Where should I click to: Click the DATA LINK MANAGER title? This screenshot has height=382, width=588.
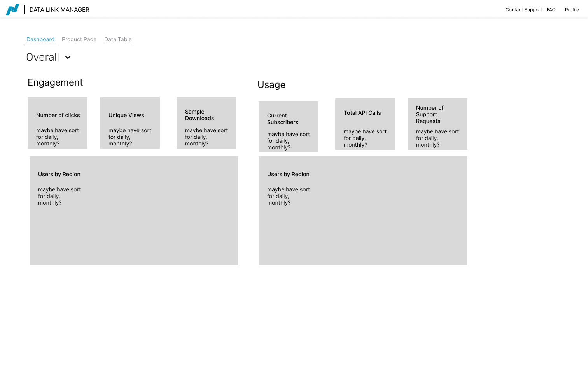pyautogui.click(x=59, y=10)
